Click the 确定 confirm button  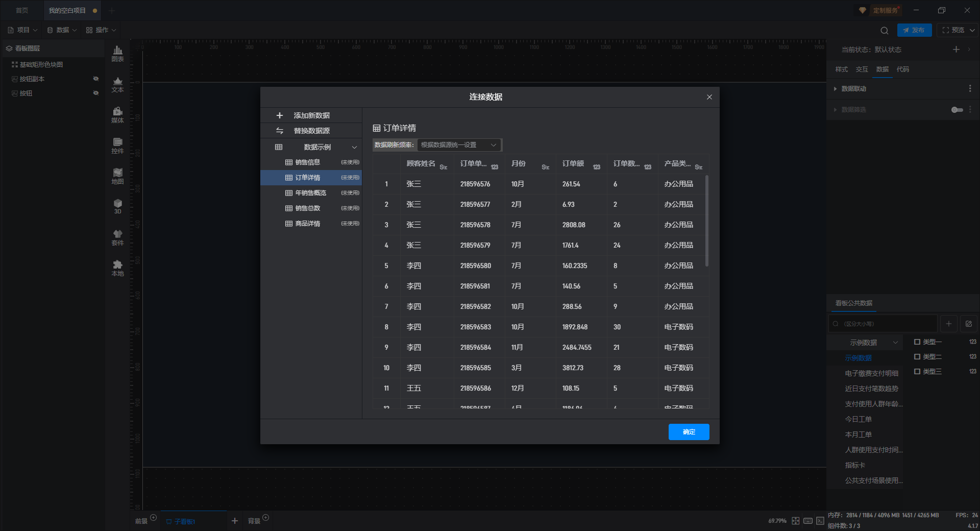coord(689,432)
